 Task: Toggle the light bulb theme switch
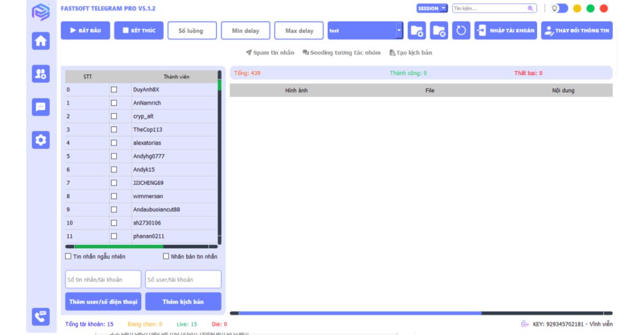tap(559, 9)
